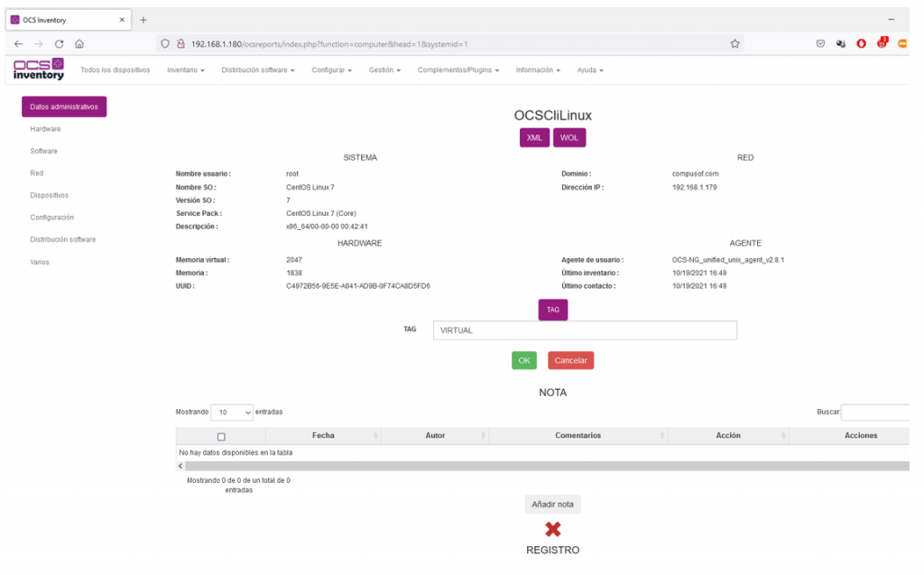This screenshot has height=575, width=924.
Task: Select Software in the left sidebar
Action: coord(43,151)
